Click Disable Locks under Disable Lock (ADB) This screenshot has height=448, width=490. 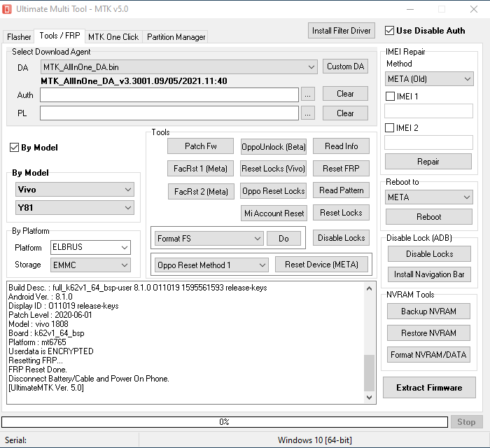(429, 253)
